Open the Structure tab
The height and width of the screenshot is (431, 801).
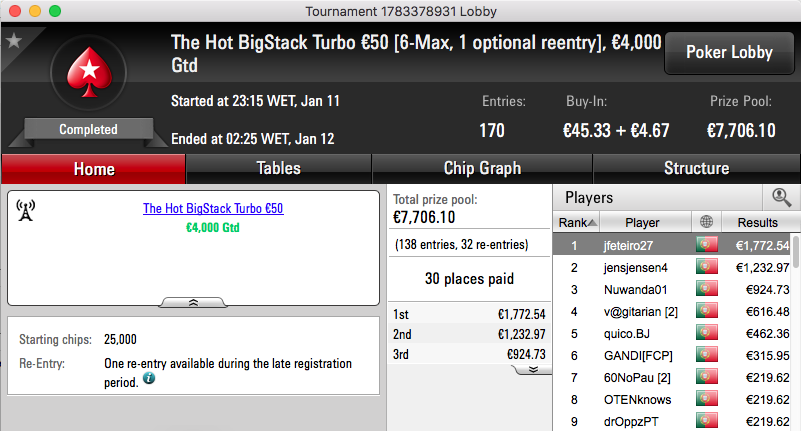[696, 169]
